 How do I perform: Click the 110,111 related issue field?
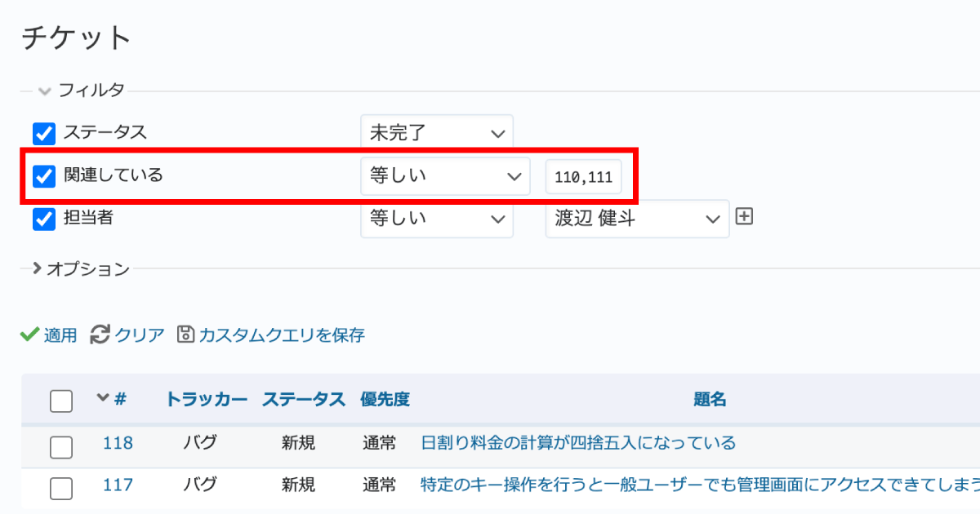(583, 177)
